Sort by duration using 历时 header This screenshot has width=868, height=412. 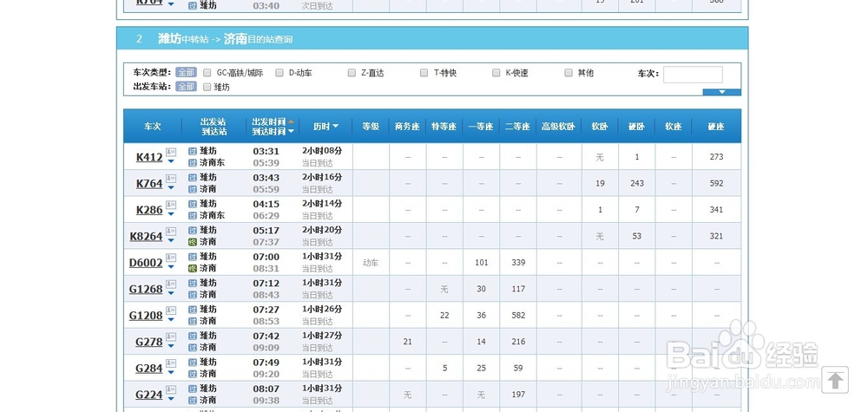click(x=325, y=127)
